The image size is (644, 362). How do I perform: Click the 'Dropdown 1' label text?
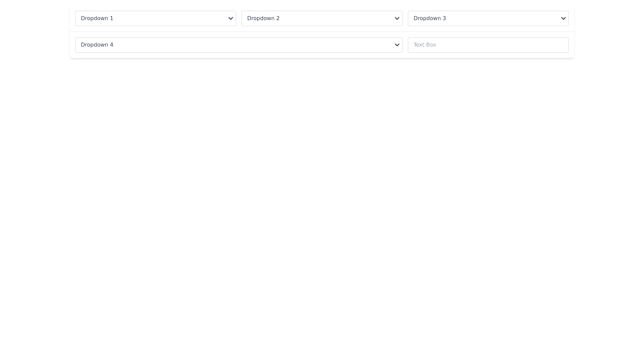pos(97,18)
